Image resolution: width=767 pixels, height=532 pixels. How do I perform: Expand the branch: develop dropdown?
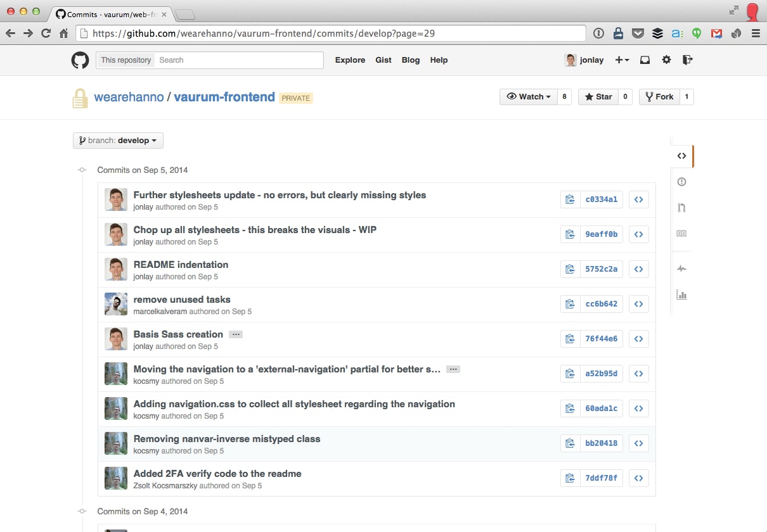[118, 141]
